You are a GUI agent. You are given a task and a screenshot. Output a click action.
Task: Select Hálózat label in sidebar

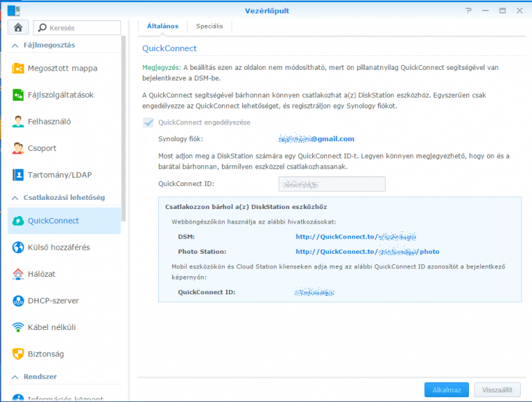(x=41, y=274)
